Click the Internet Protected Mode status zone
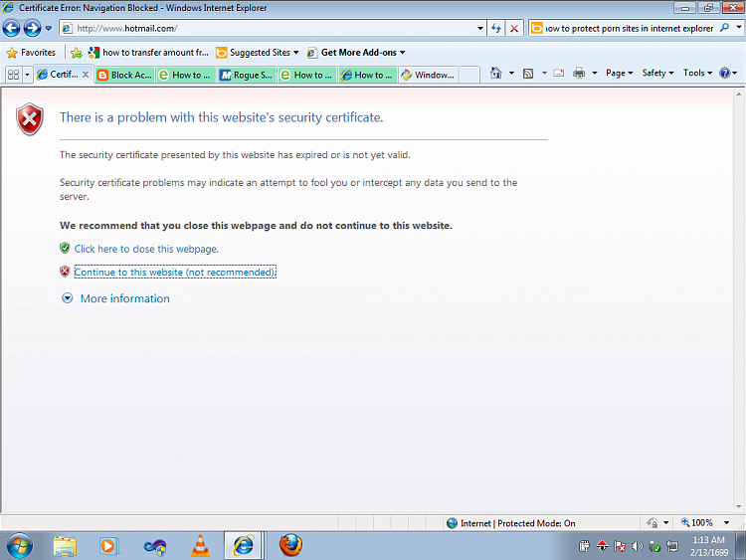 (511, 523)
